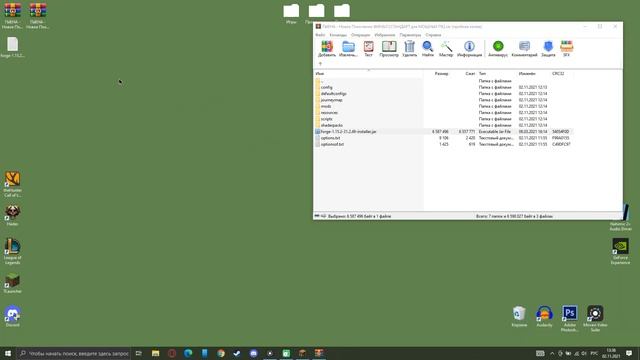Open File Explorer from the taskbar
Image resolution: width=640 pixels, height=360 pixels.
[156, 353]
